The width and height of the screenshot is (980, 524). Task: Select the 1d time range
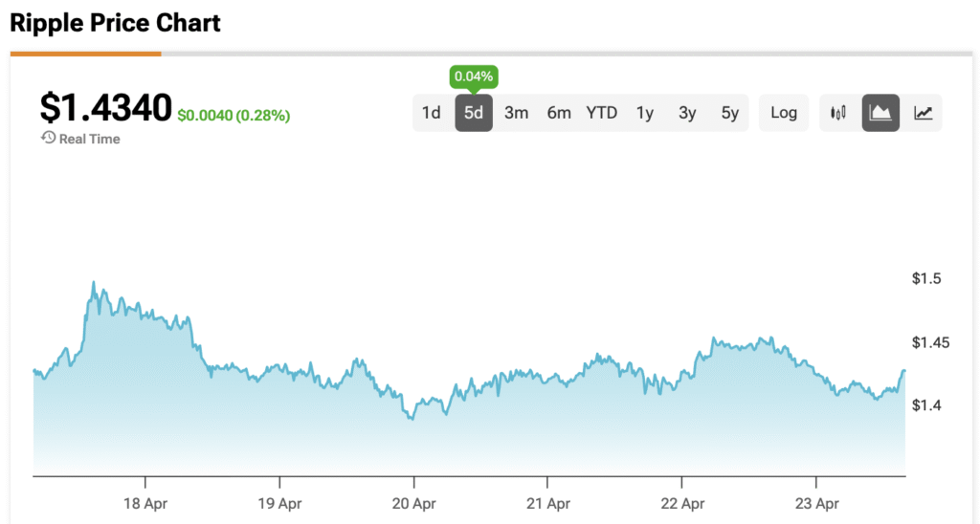click(432, 113)
